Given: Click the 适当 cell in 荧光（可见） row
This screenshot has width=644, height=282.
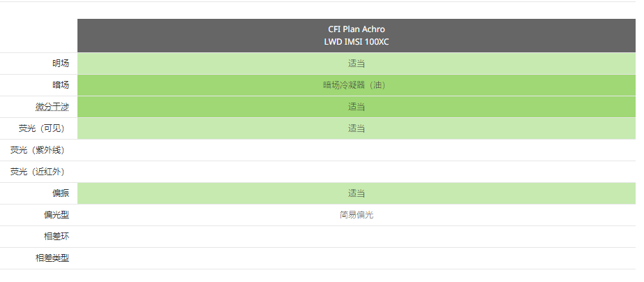Looking at the screenshot, I should [x=357, y=128].
